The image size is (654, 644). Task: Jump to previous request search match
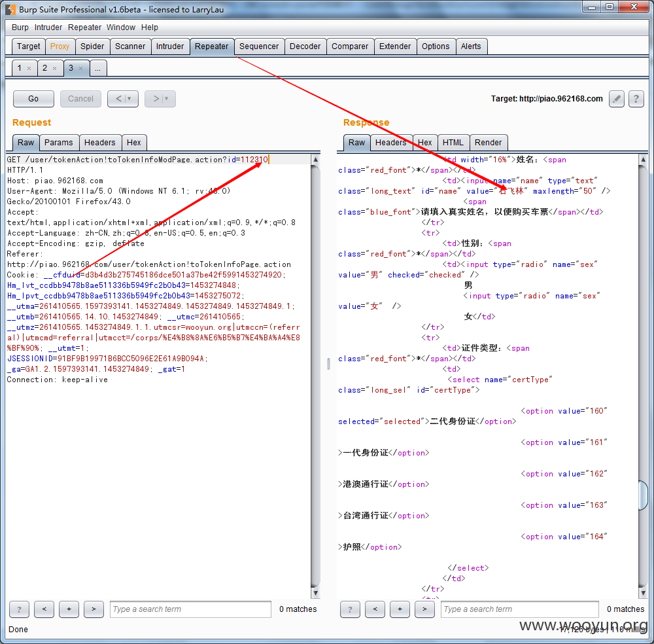click(x=44, y=609)
